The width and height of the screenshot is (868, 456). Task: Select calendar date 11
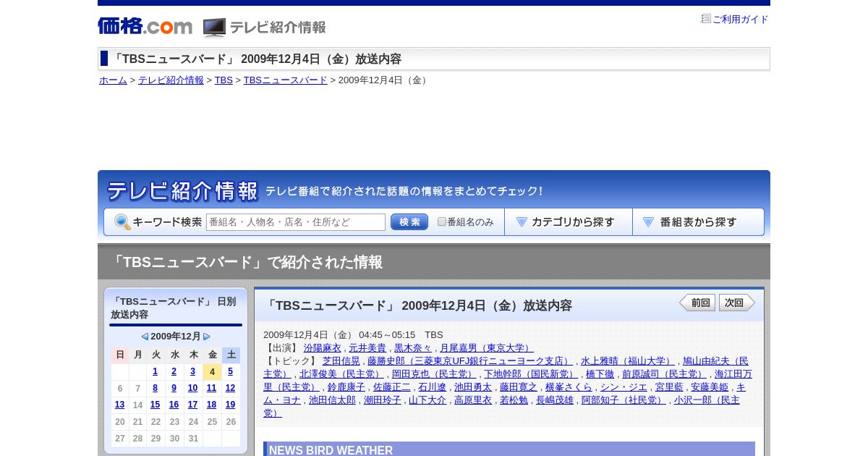click(211, 388)
